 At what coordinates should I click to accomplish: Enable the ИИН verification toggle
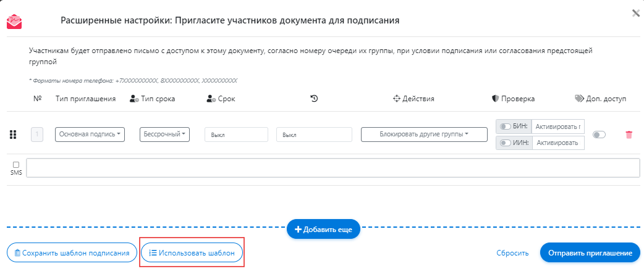(x=506, y=143)
